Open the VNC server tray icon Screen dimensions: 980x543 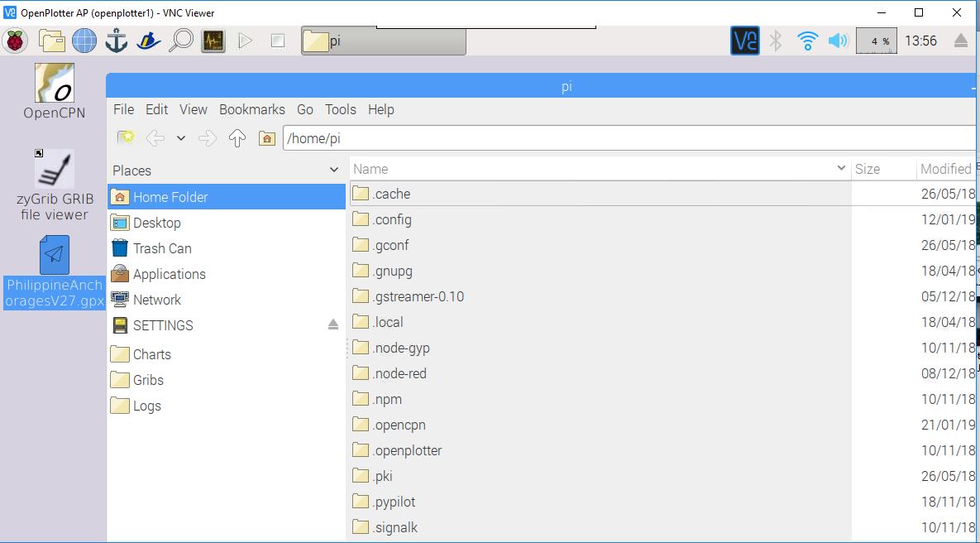point(744,38)
